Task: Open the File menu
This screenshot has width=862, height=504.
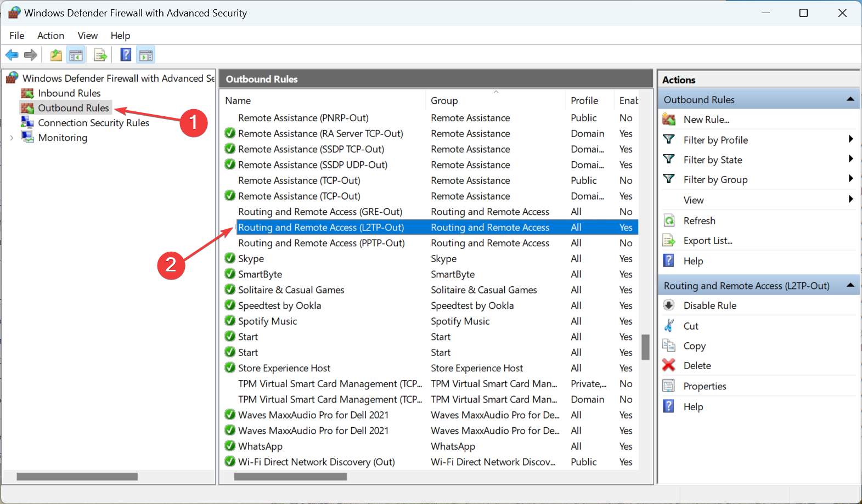Action: coord(17,36)
